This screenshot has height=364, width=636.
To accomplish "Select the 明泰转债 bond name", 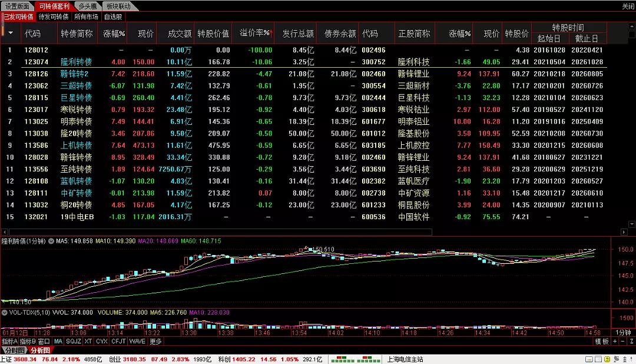I will (x=76, y=121).
